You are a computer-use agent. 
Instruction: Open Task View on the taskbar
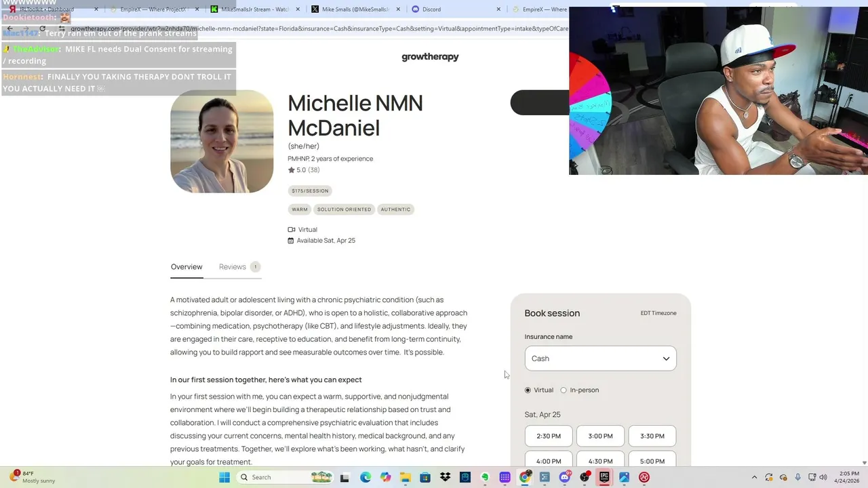point(344,477)
